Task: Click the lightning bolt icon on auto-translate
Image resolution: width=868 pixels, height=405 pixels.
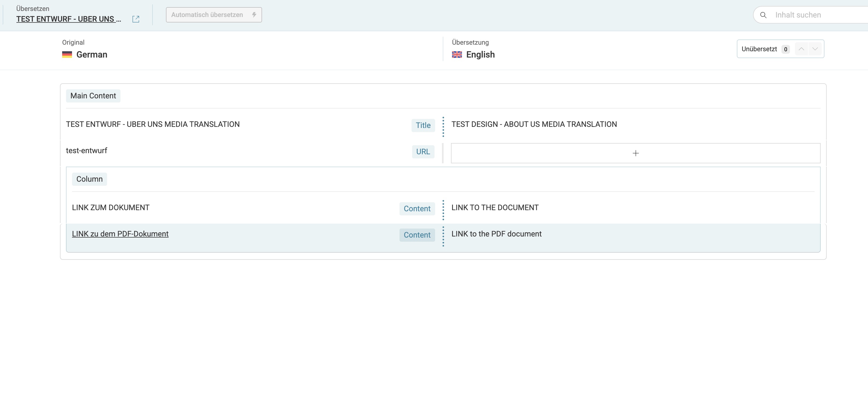Action: 254,15
